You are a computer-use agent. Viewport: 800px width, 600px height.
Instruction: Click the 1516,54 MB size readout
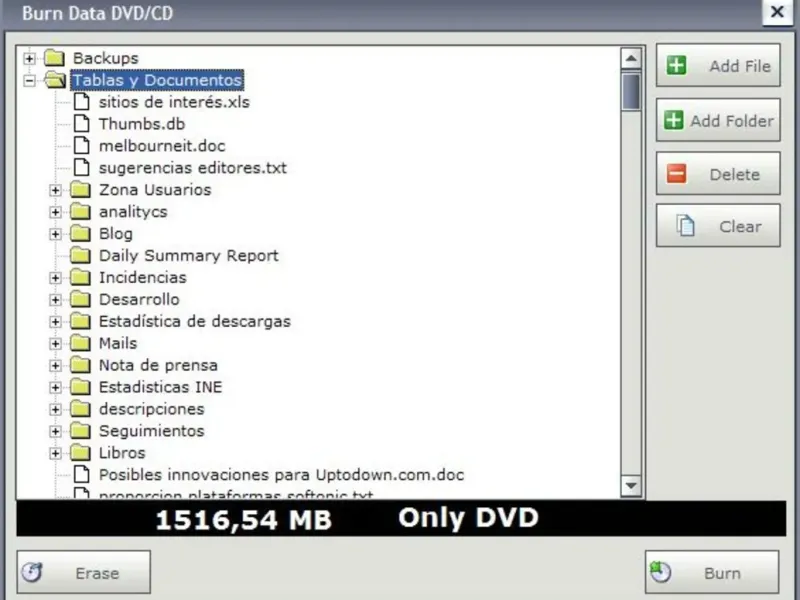click(x=243, y=520)
